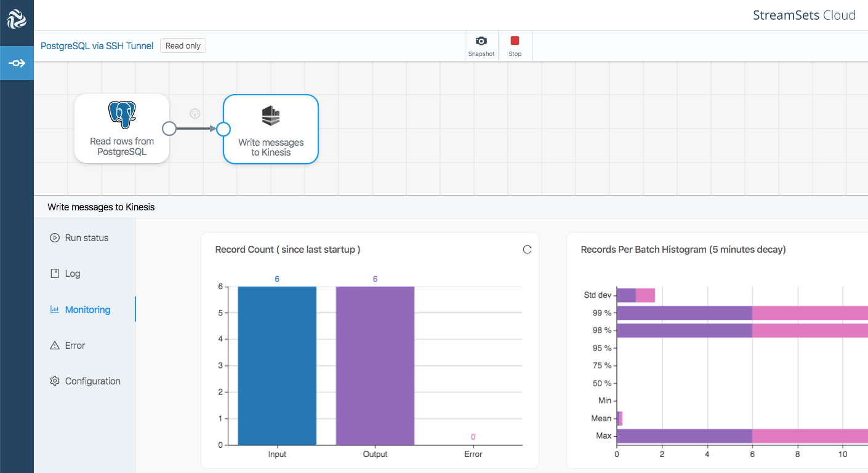Click the StreamSets logo icon
This screenshot has width=868, height=473.
pyautogui.click(x=17, y=18)
